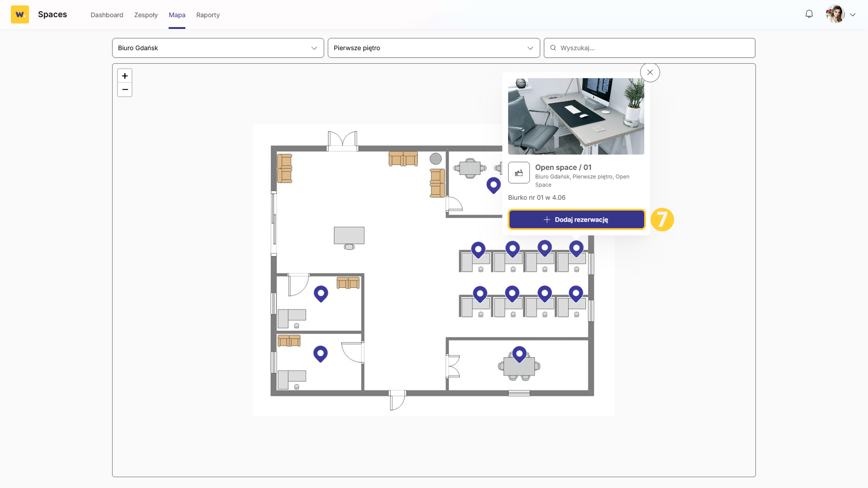Viewport: 868px width, 488px height.
Task: Open the Biuro Gdańsk office dropdown
Action: tap(218, 48)
